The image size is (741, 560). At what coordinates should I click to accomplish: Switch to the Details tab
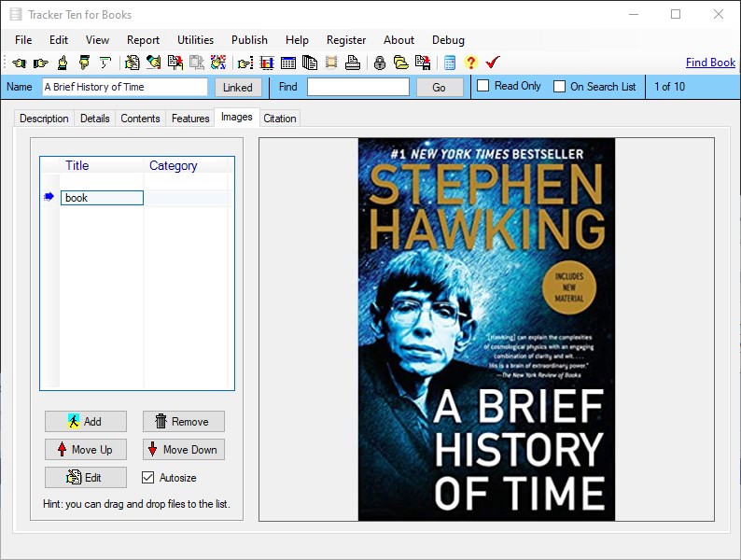tap(94, 119)
